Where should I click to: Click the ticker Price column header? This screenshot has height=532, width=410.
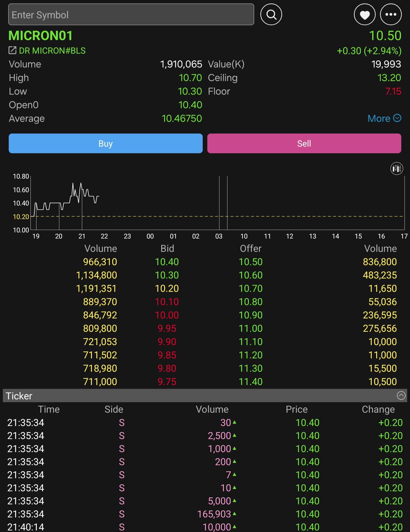tap(297, 409)
